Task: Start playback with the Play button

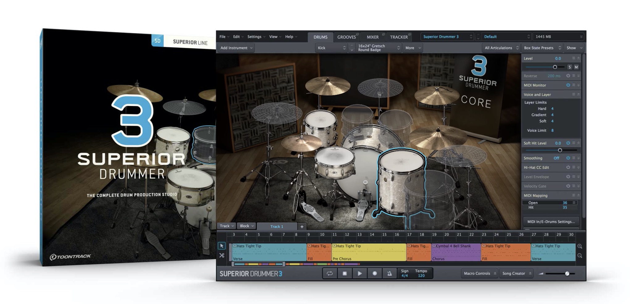Action: pyautogui.click(x=360, y=273)
